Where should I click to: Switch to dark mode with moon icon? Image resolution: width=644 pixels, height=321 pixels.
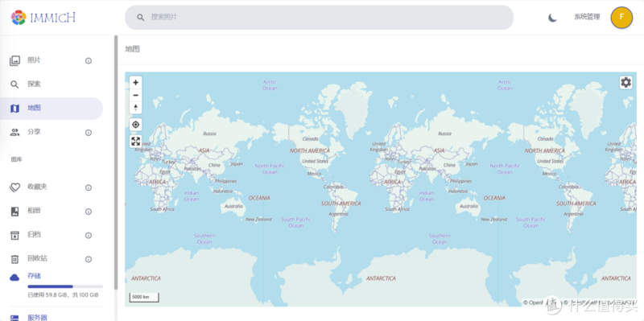click(x=552, y=18)
